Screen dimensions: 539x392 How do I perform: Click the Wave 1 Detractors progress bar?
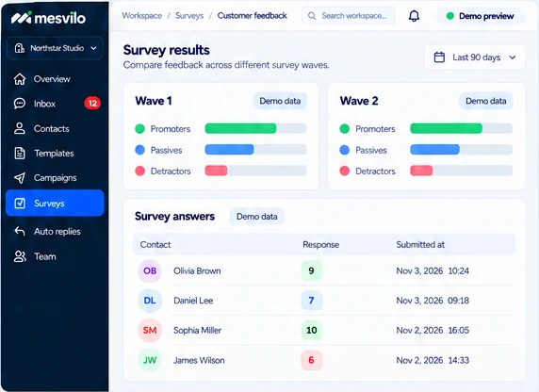(x=255, y=171)
